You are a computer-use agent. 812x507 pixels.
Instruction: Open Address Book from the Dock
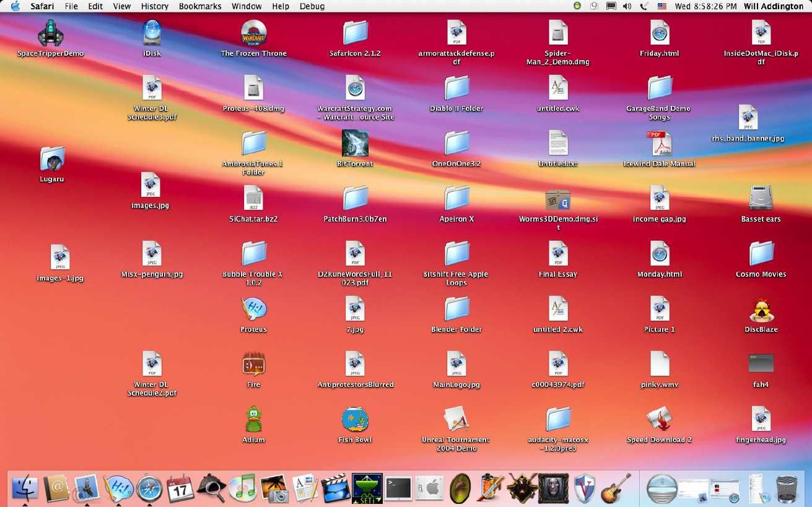point(56,488)
